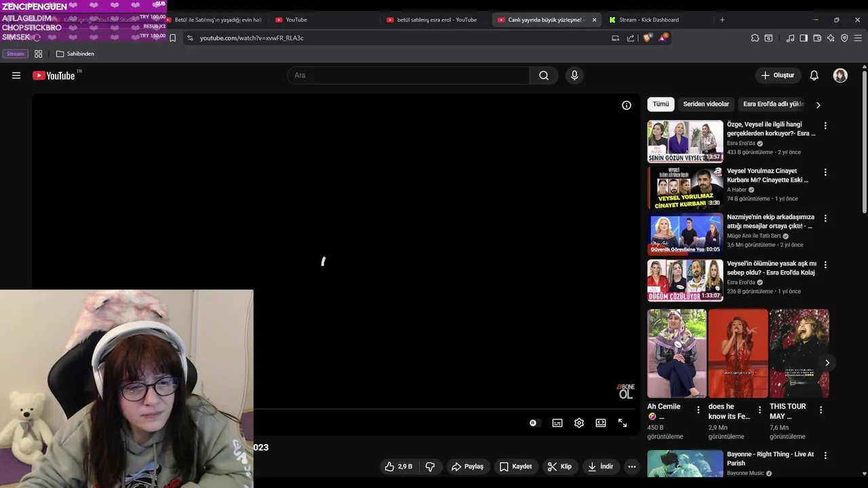Click the search magnifier button
Viewport: 868px width, 488px height.
(544, 75)
